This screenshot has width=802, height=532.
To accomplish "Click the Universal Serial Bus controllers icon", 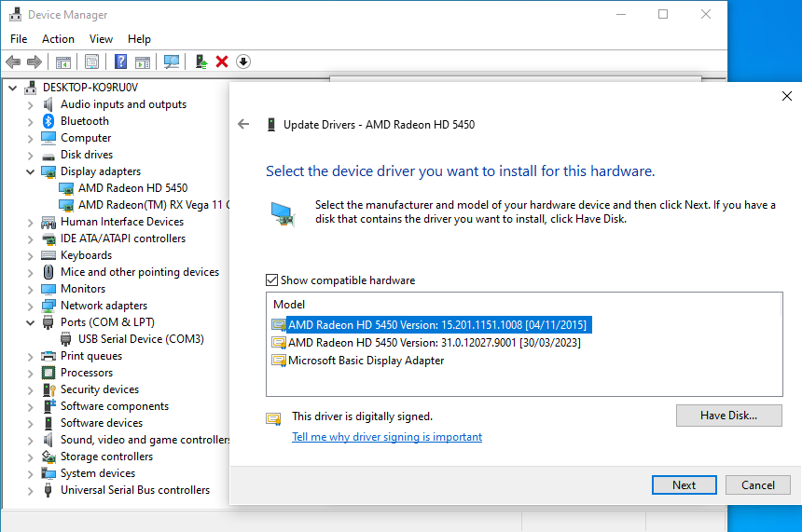I will tap(48, 490).
